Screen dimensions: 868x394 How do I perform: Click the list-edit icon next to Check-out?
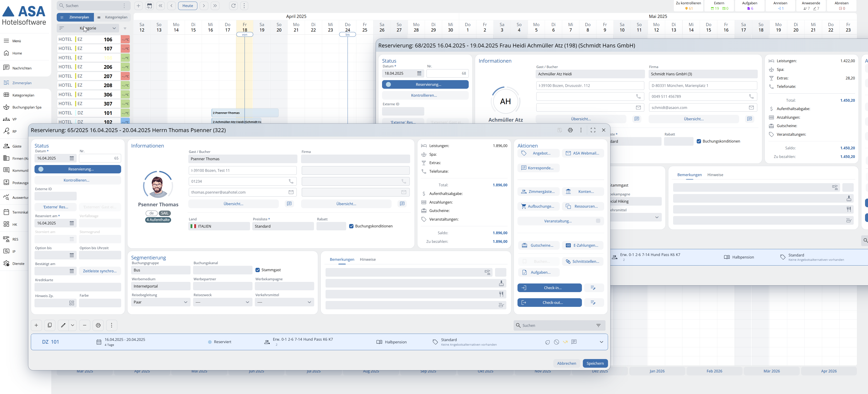point(593,303)
